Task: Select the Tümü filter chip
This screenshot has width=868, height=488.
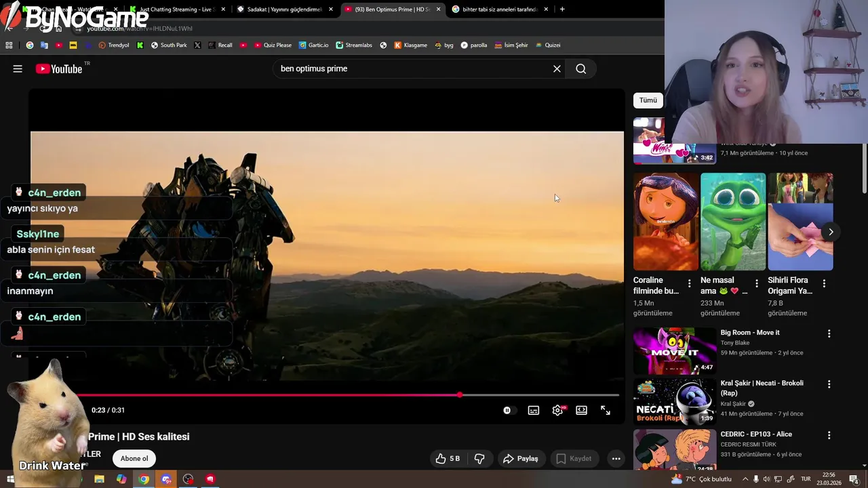Action: tap(648, 100)
